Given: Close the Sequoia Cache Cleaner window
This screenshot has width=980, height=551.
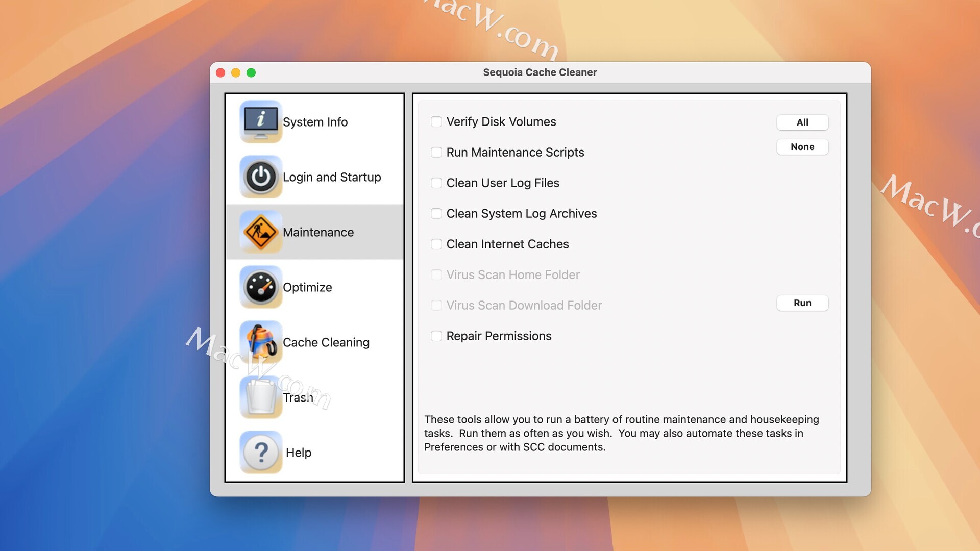Looking at the screenshot, I should pyautogui.click(x=220, y=73).
